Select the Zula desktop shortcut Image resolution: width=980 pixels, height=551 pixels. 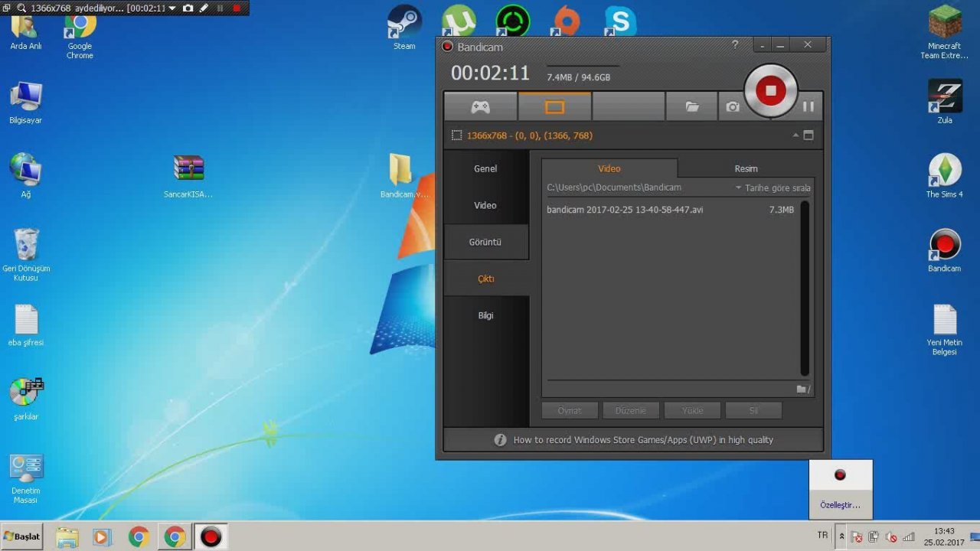(945, 102)
